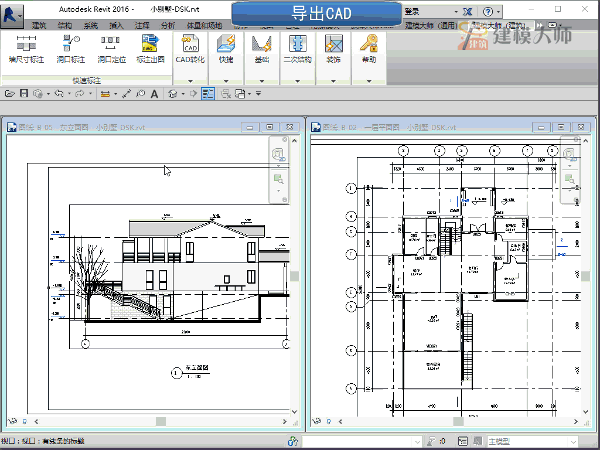
Task: Click the design options icon in status bar
Action: click(463, 442)
